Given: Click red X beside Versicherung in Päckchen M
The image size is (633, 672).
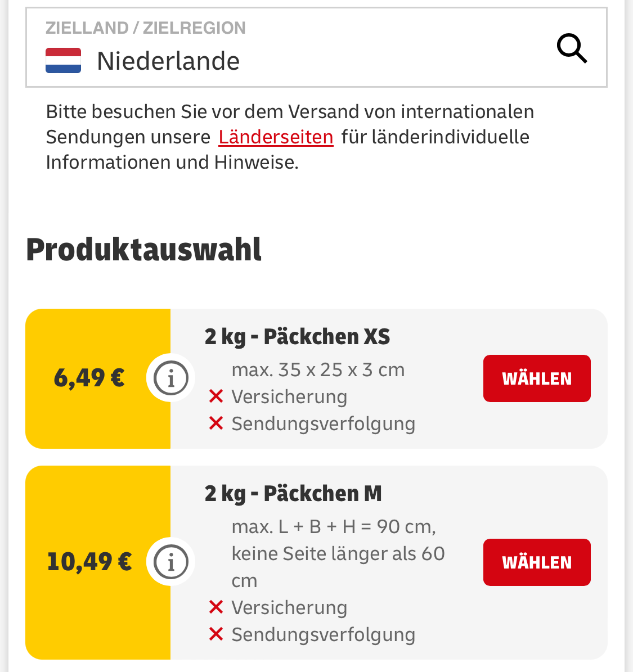Looking at the screenshot, I should click(x=216, y=607).
